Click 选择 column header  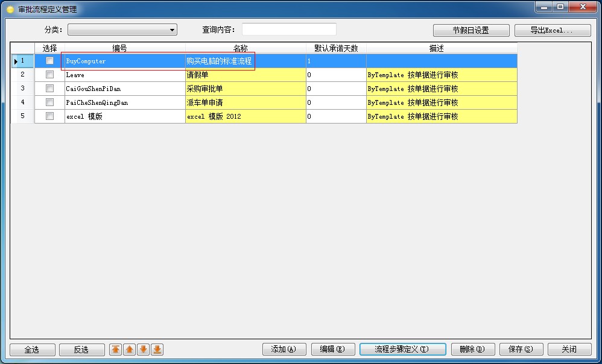(50, 48)
